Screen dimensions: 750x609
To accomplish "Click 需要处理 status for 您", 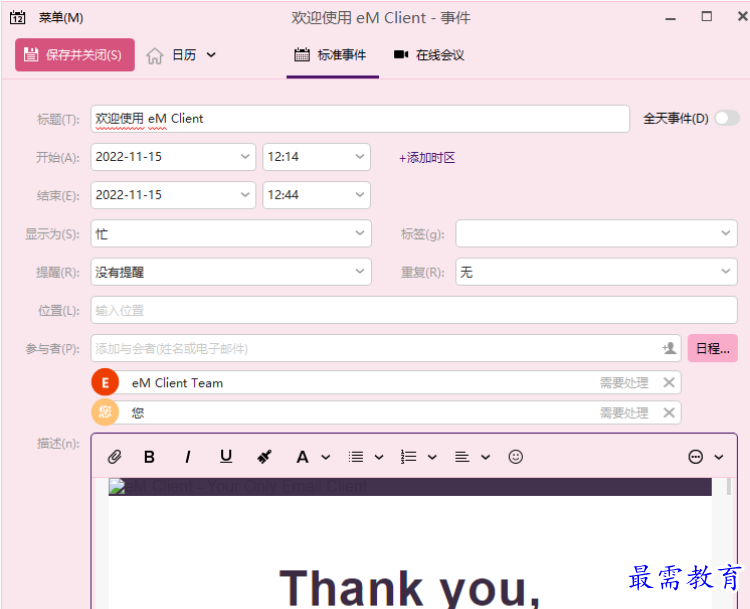I will [624, 413].
